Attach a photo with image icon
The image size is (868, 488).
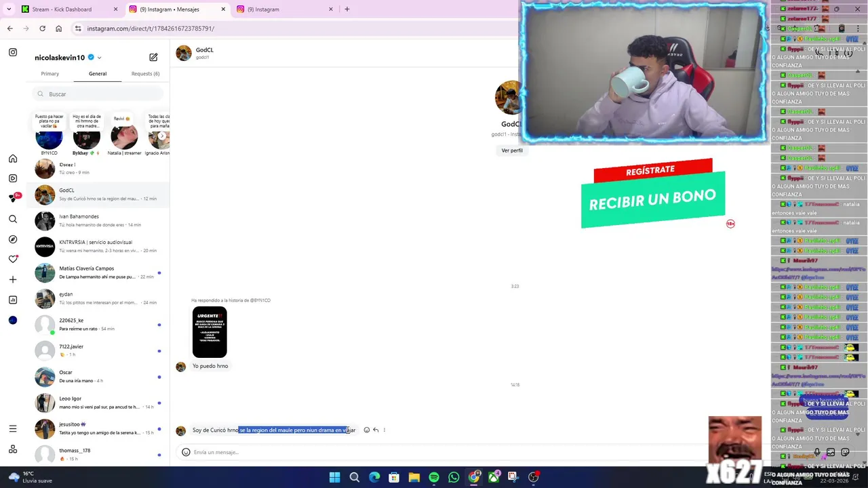[x=831, y=452]
